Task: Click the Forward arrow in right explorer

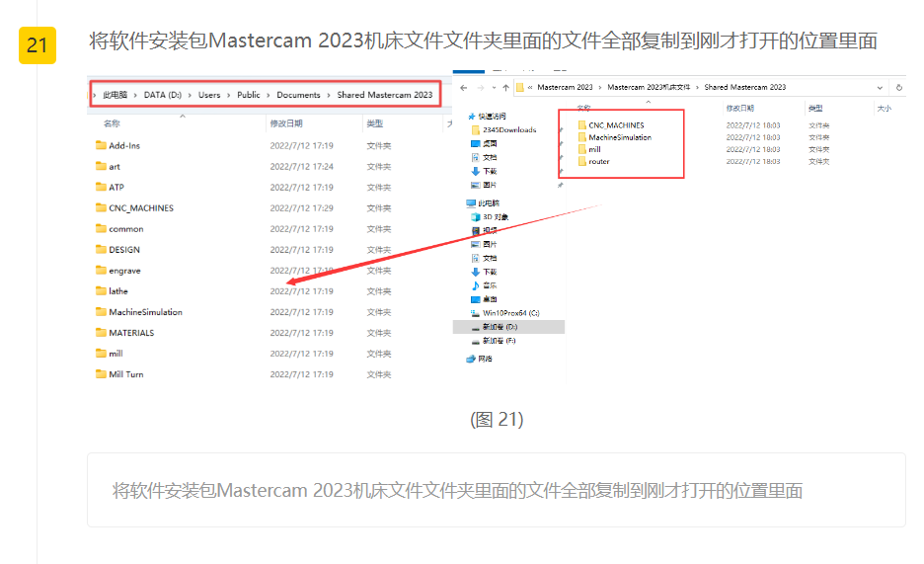Action: click(481, 87)
